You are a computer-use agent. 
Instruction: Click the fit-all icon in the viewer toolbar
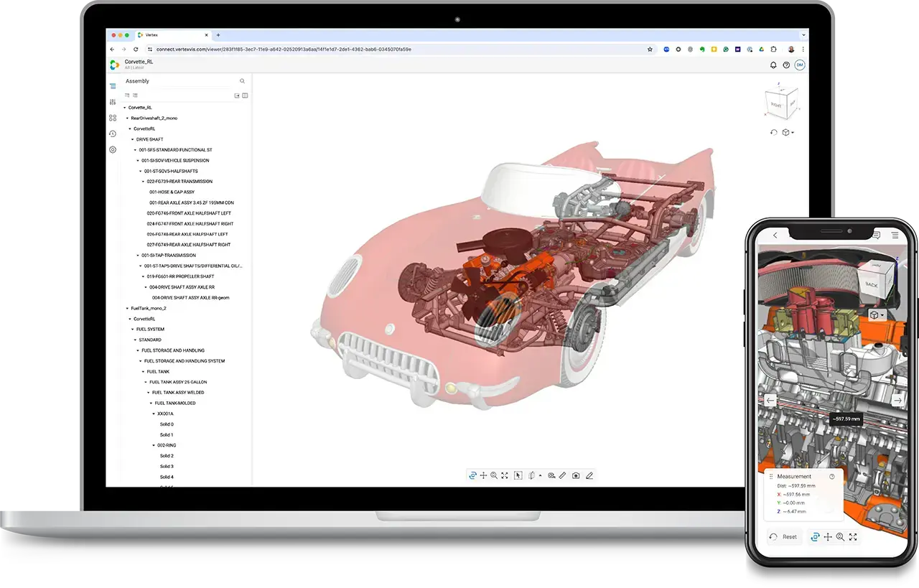click(x=505, y=475)
